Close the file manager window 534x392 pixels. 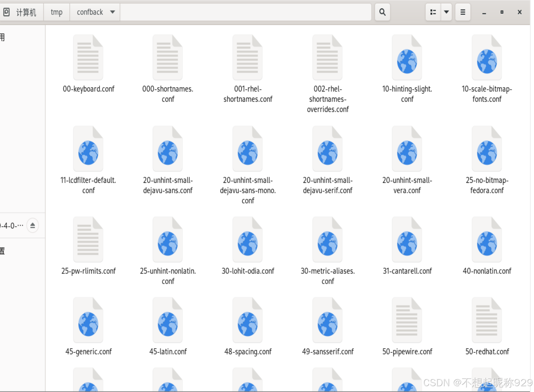click(x=519, y=12)
